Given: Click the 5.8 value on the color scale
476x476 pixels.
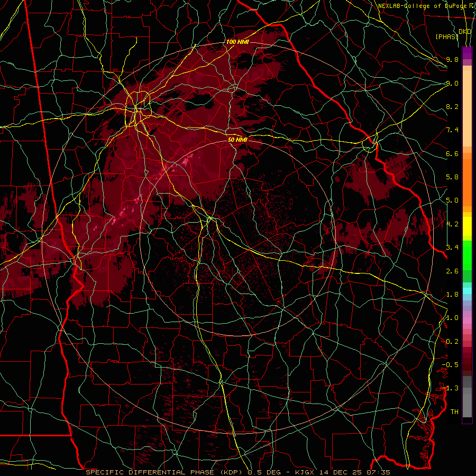Looking at the screenshot, I should tap(452, 177).
